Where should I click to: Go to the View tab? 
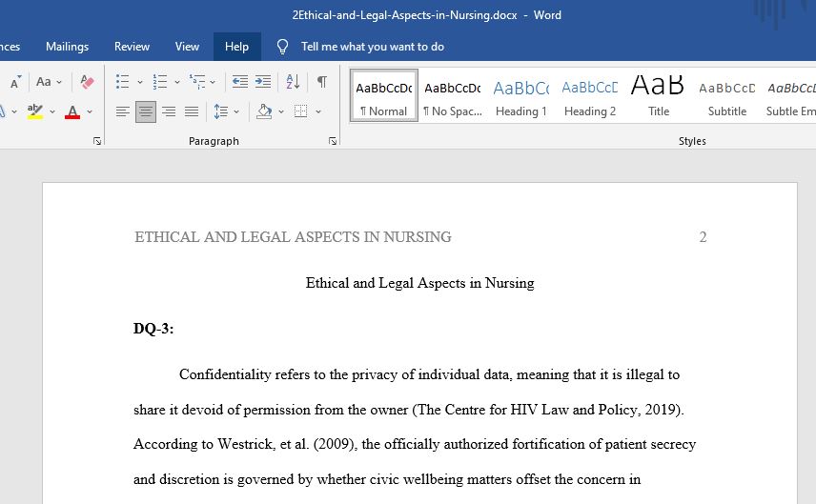point(188,47)
